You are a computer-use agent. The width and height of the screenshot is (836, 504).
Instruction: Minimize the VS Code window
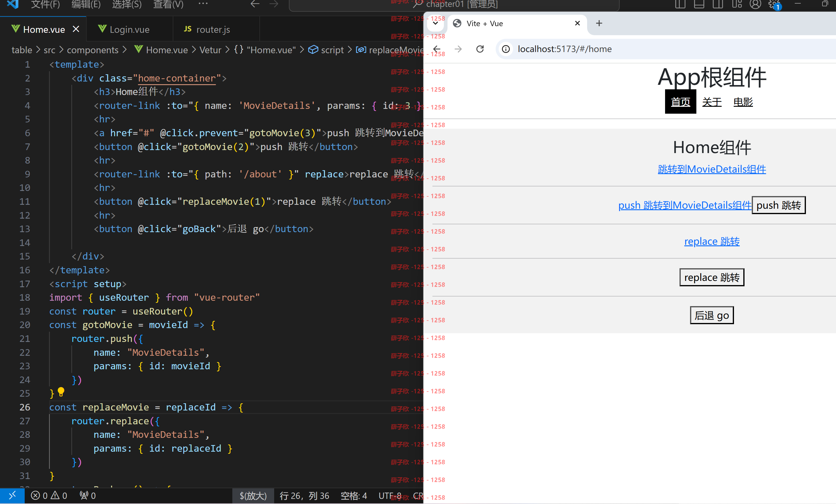coord(798,3)
